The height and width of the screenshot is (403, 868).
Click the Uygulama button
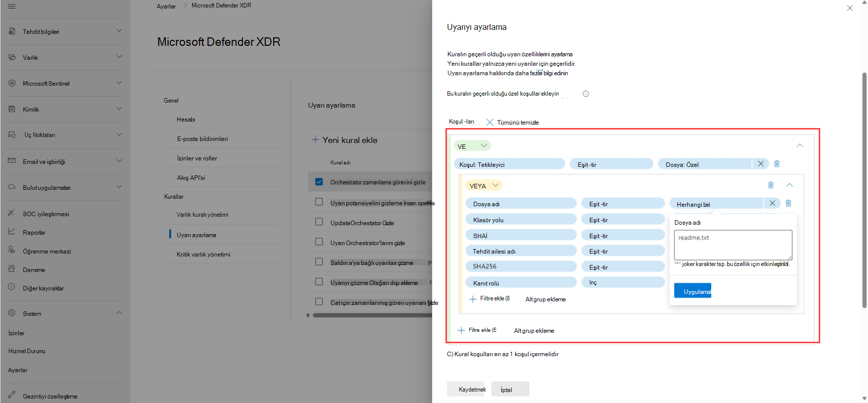tap(693, 290)
